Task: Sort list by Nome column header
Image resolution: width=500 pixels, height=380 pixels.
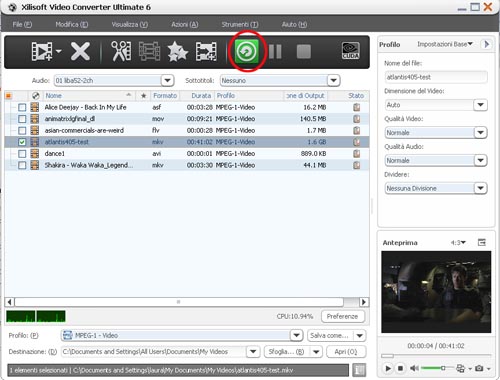Action: 88,96
